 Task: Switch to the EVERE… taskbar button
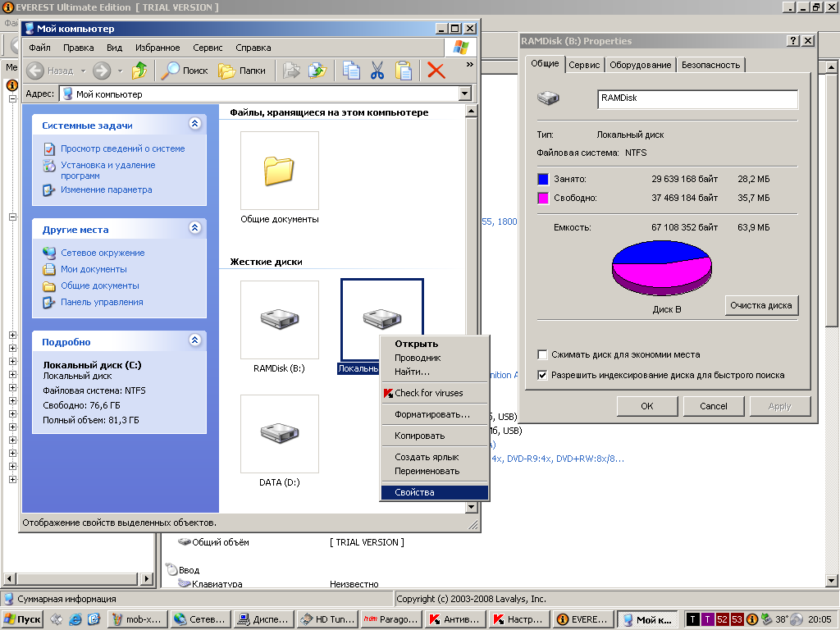click(x=583, y=619)
